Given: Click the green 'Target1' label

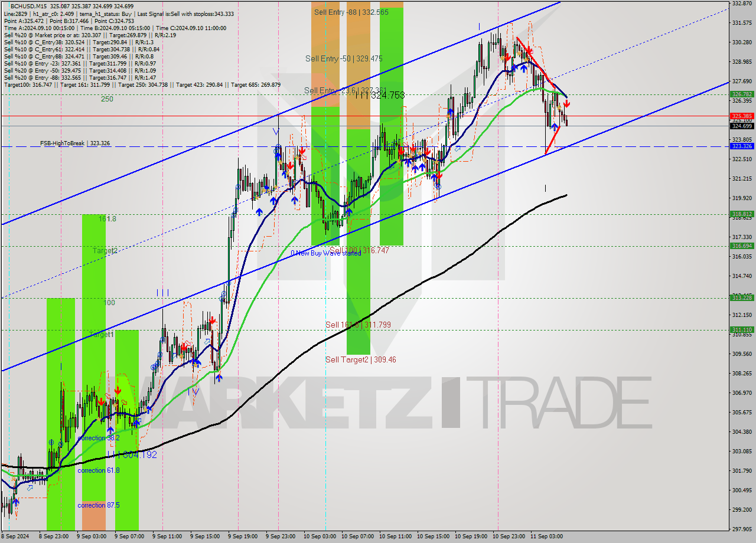Looking at the screenshot, I should point(101,335).
